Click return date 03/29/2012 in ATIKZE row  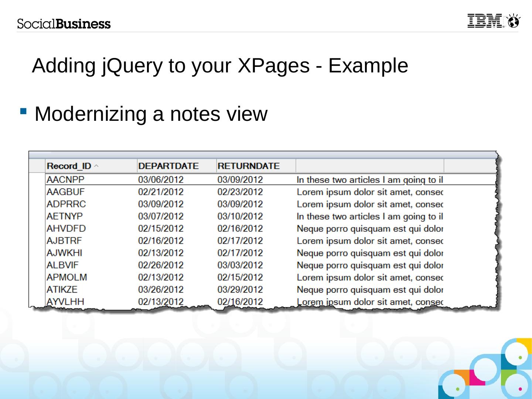point(240,289)
